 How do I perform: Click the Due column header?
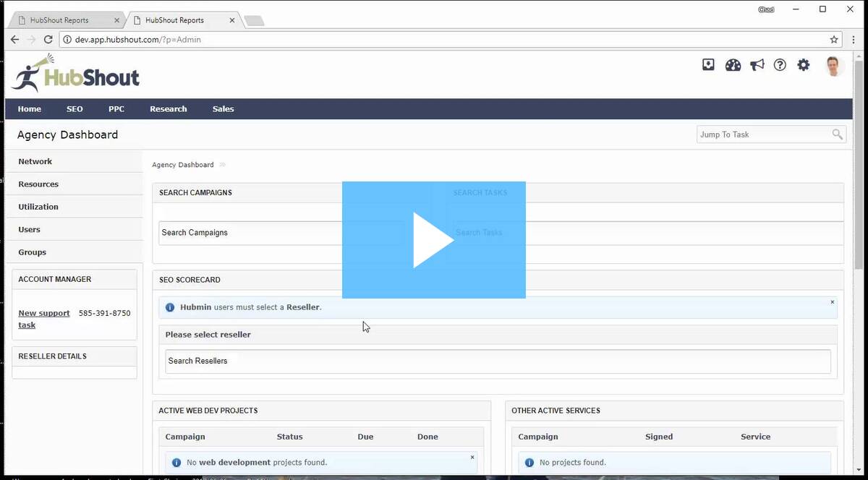pos(365,437)
